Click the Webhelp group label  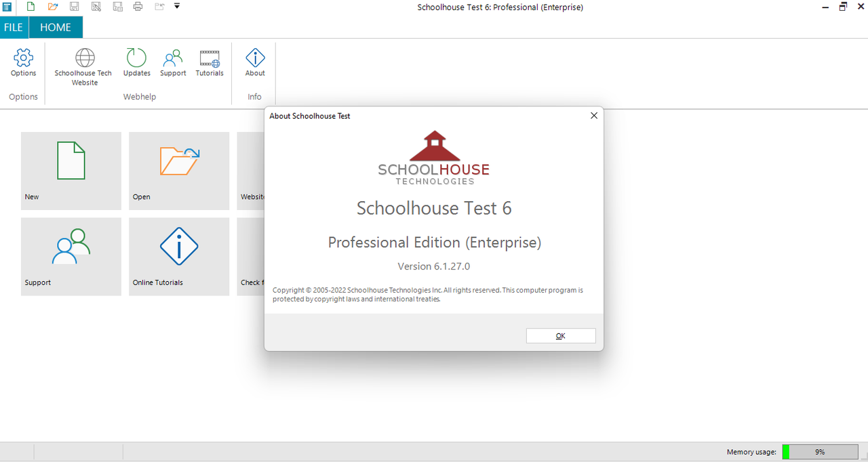point(140,97)
